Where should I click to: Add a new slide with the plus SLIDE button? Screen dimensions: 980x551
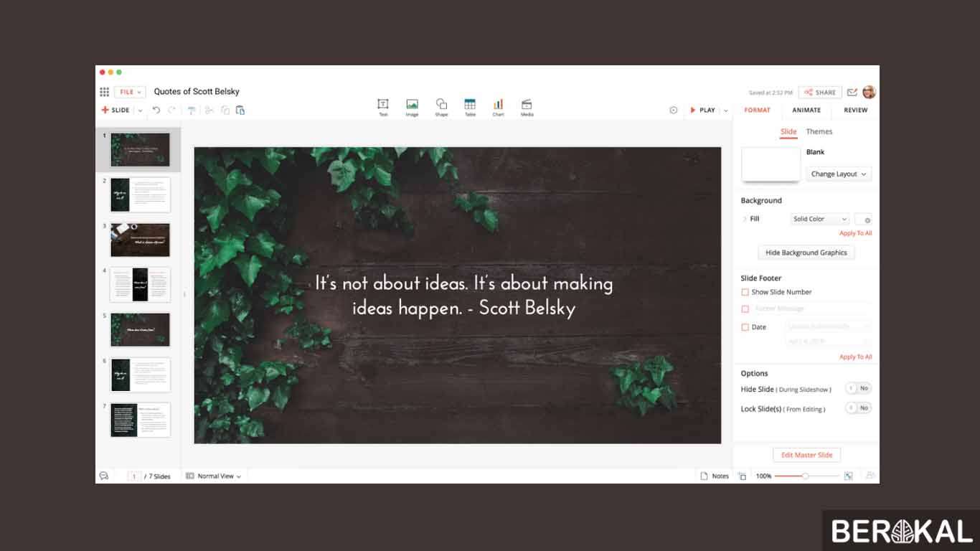tap(116, 110)
